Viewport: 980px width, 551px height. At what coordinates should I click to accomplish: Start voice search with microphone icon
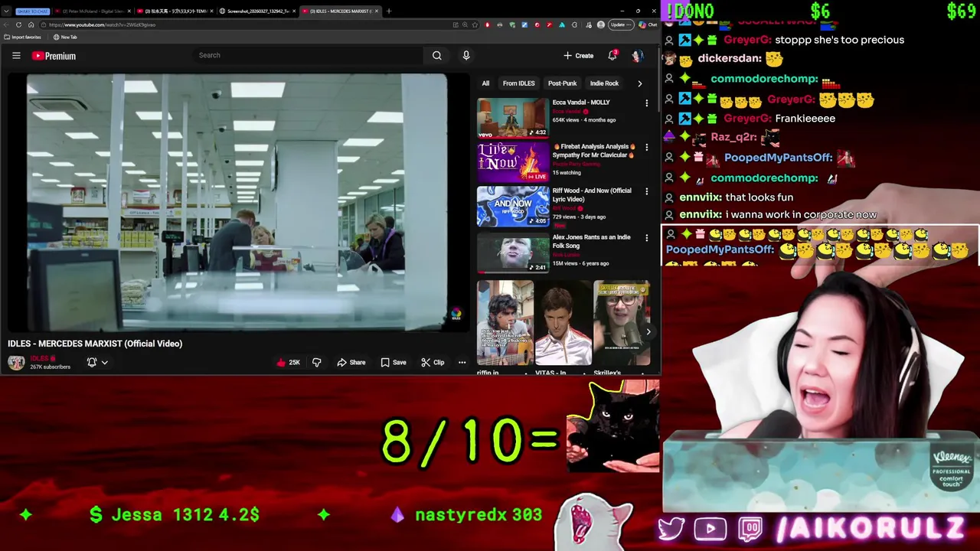tap(465, 55)
